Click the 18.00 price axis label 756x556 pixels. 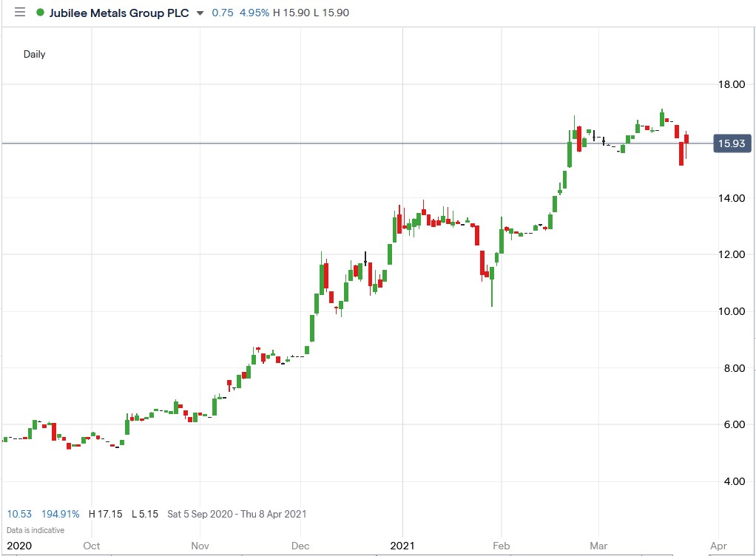tap(731, 84)
